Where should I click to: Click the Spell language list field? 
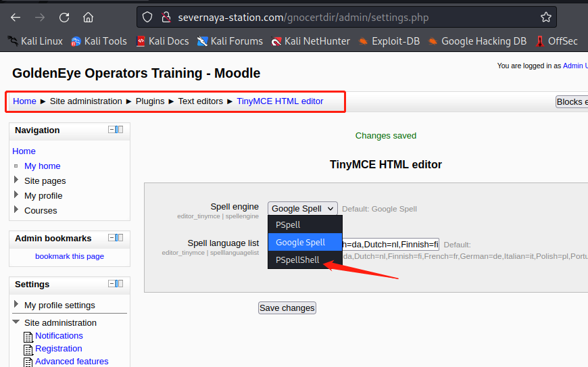click(x=391, y=245)
